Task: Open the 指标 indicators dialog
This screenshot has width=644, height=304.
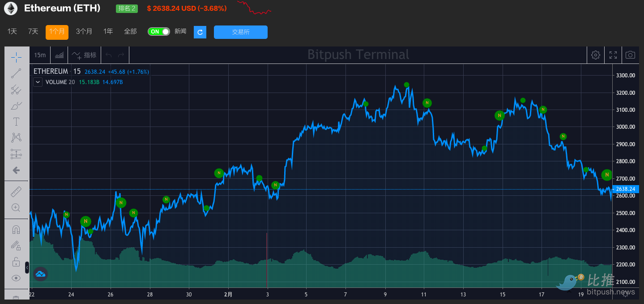Action: [83, 55]
